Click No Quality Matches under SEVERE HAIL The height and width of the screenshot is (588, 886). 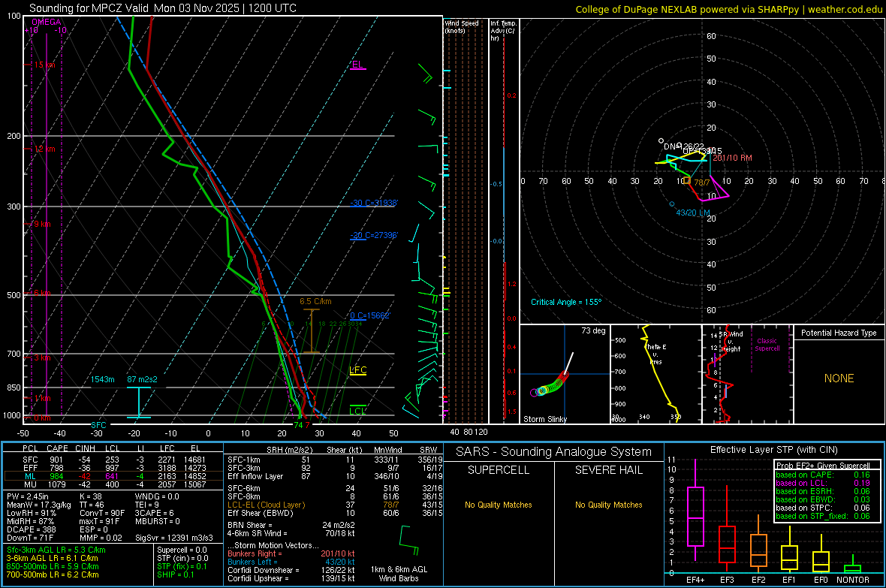[x=608, y=505]
